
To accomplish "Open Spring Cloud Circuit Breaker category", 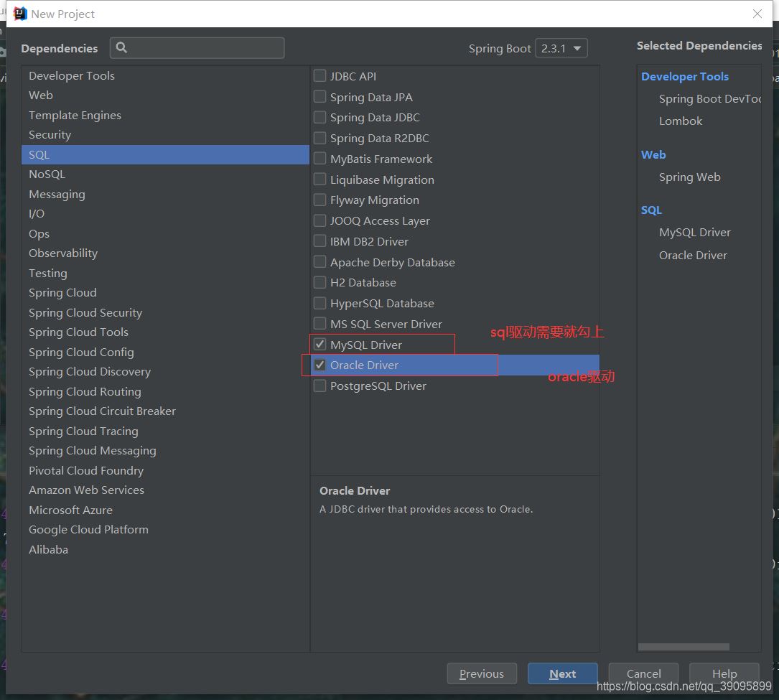I will [165, 411].
